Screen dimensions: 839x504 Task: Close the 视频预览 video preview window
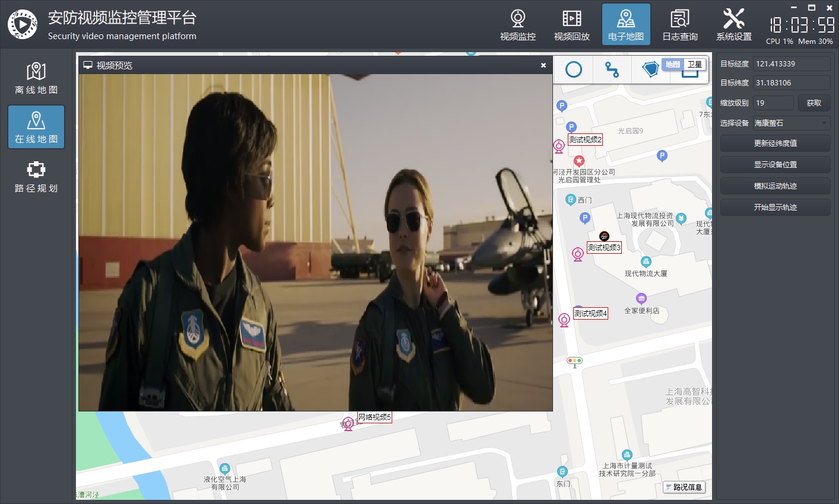coord(543,65)
